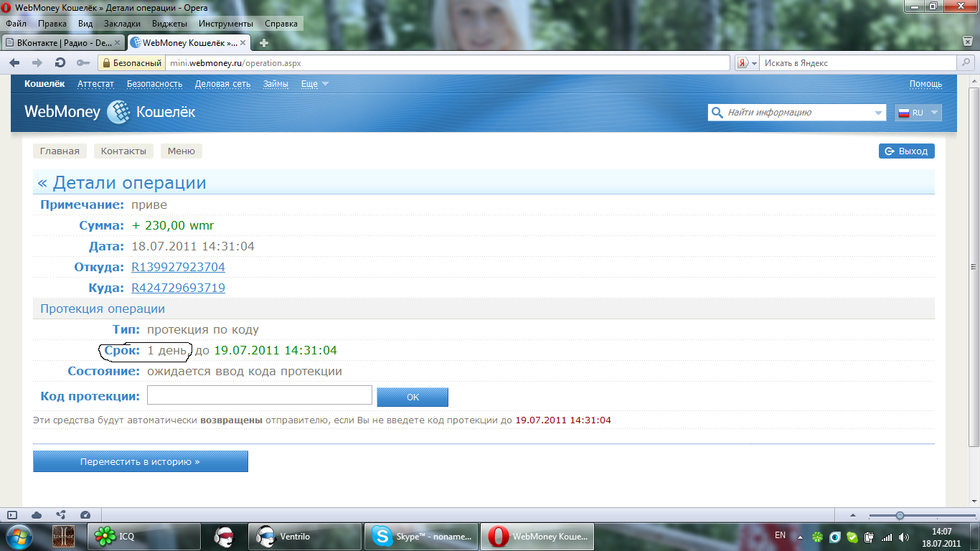
Task: Open the Займы navigation link
Action: point(275,84)
